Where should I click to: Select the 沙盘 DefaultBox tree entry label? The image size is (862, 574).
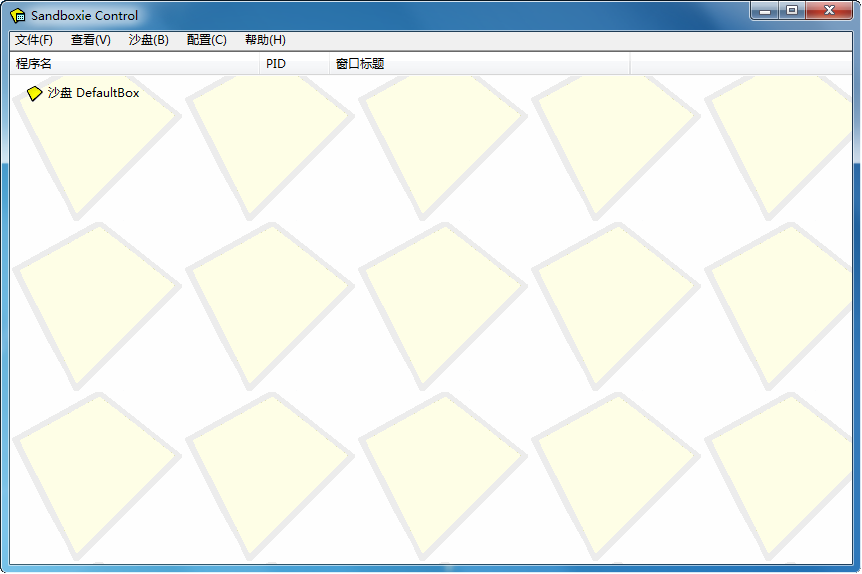pyautogui.click(x=94, y=93)
